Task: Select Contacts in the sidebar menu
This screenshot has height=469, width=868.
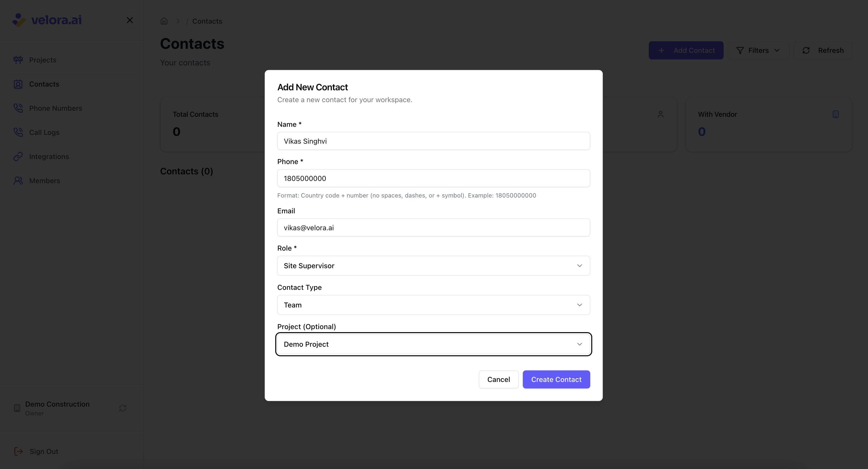Action: coord(72,84)
